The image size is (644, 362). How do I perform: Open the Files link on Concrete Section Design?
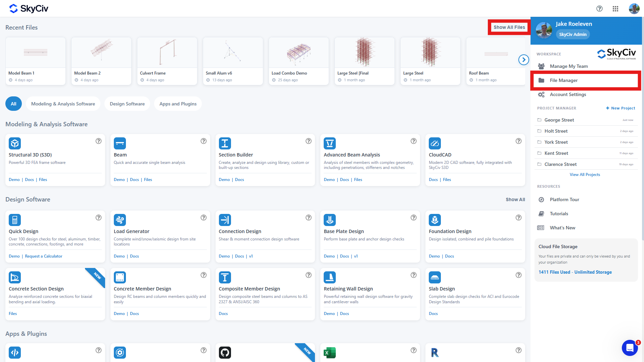tap(13, 314)
